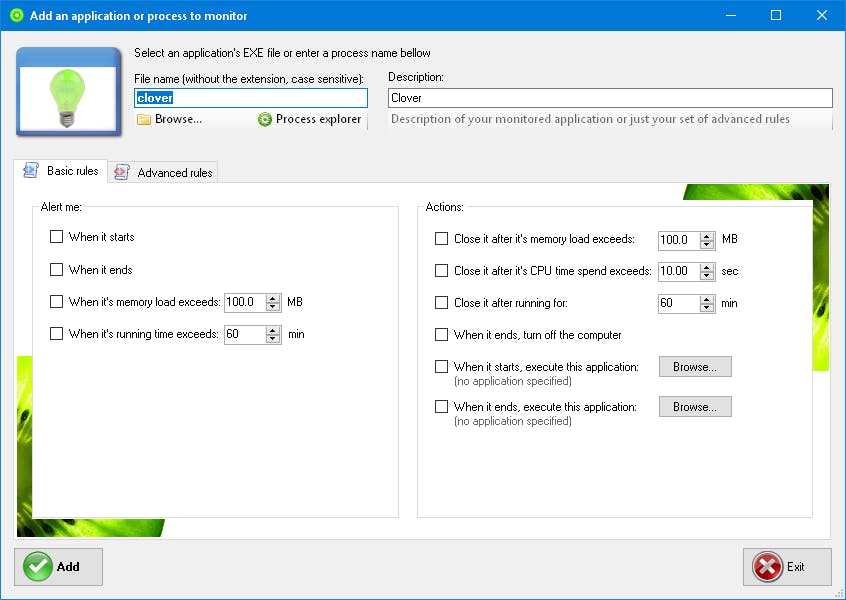
Task: Increase the running time minutes spinner
Action: click(x=271, y=330)
